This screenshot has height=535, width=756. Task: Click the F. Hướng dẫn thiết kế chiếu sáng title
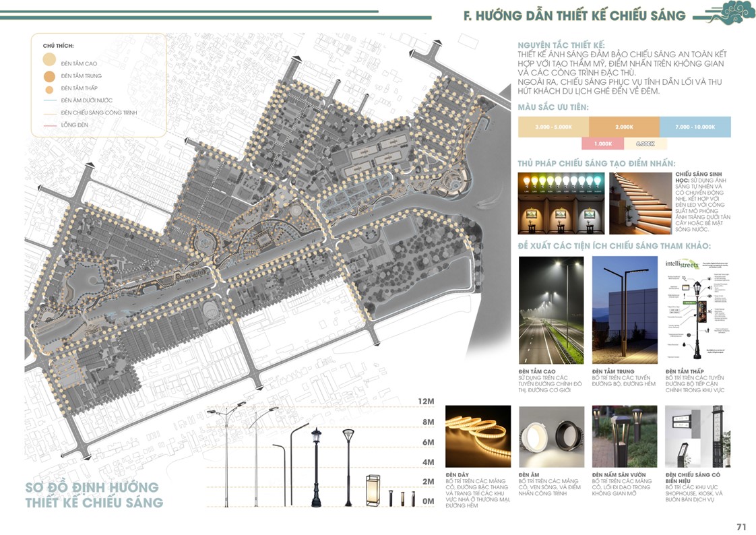[574, 15]
